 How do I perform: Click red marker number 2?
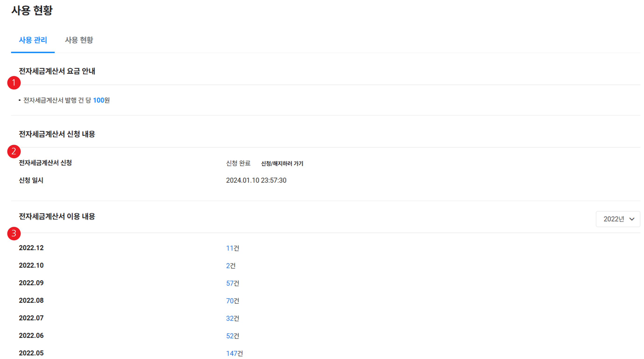[14, 152]
